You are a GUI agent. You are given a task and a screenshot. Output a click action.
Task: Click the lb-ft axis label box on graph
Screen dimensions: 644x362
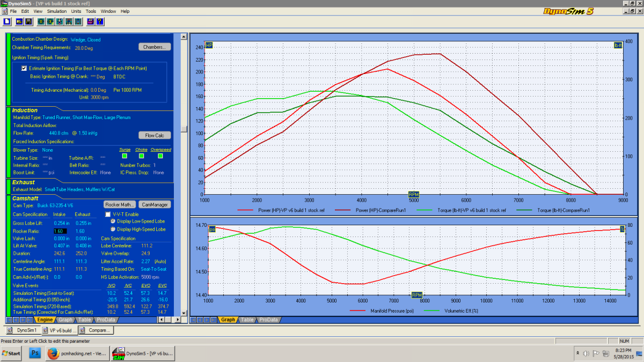[x=618, y=46]
